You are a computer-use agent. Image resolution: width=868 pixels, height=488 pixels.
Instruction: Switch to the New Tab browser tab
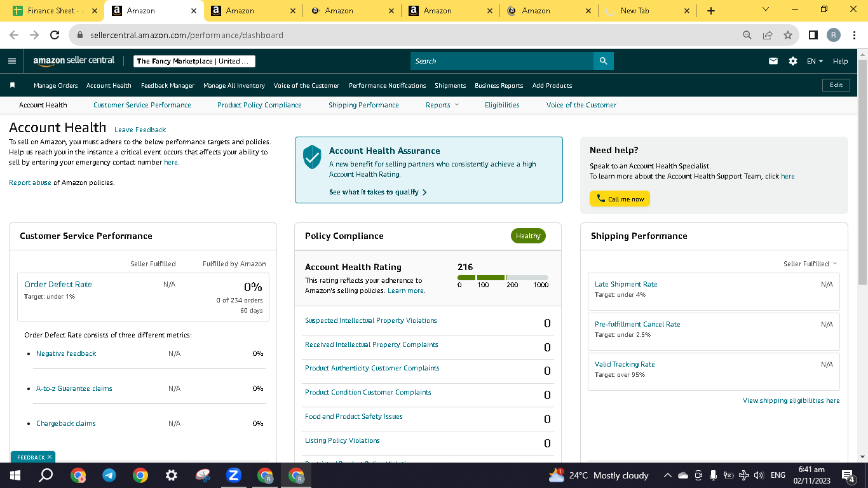click(646, 11)
